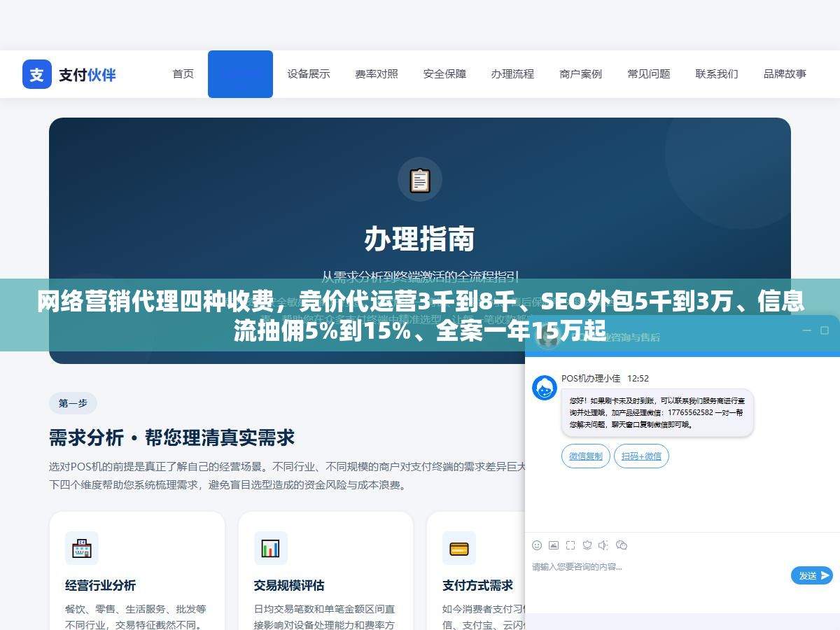This screenshot has height=630, width=840.
Task: Click the clipboard icon above 办理指南
Action: (x=420, y=180)
